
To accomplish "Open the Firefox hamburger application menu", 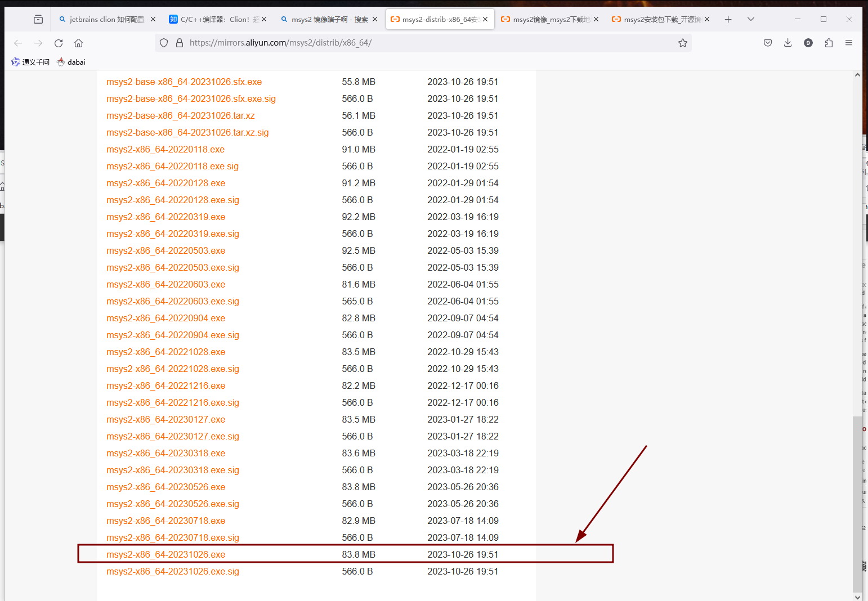I will tap(848, 42).
